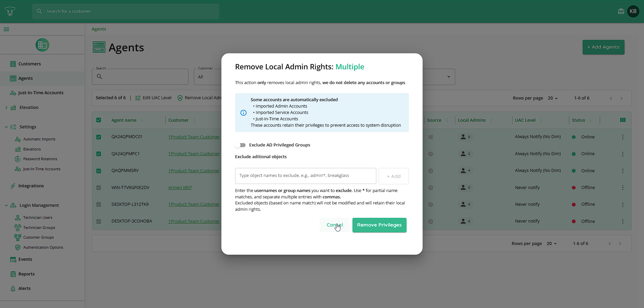Toggle the WIN-T7V9GF0E2DV row checkbox

pyautogui.click(x=99, y=188)
